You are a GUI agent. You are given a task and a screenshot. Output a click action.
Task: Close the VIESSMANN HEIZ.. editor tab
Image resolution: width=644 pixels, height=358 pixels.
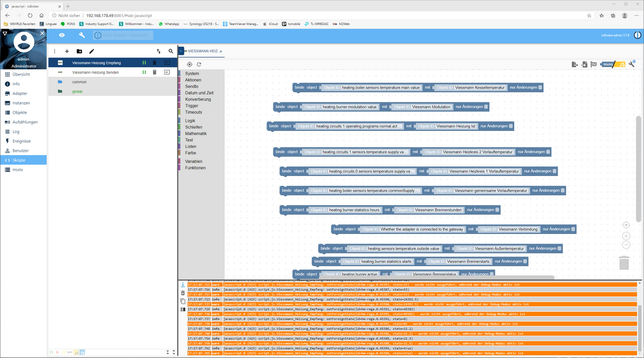pyautogui.click(x=221, y=51)
